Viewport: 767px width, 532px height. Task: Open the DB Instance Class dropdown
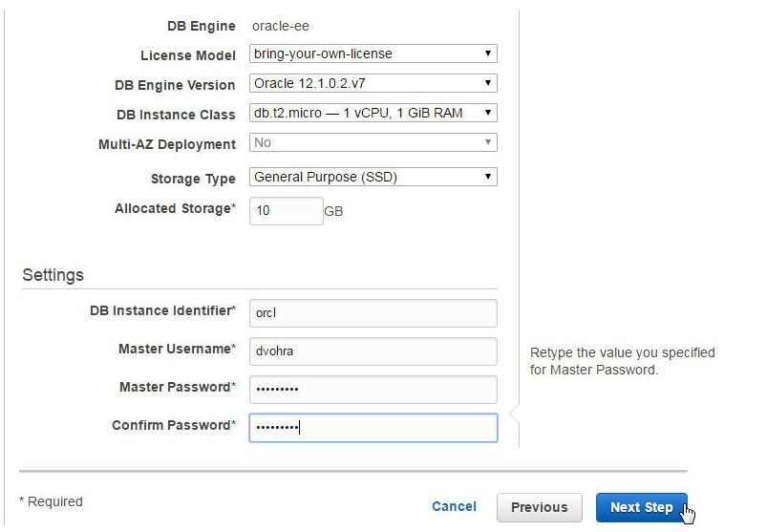pos(373,113)
